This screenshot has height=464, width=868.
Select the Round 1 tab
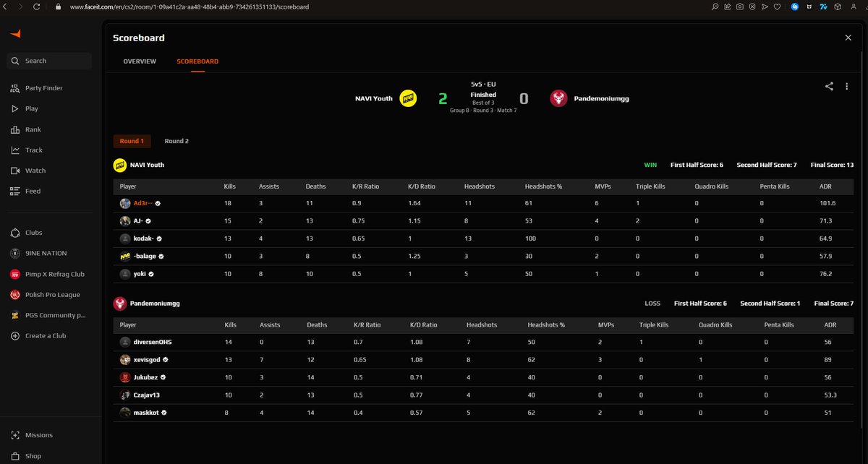coord(132,141)
